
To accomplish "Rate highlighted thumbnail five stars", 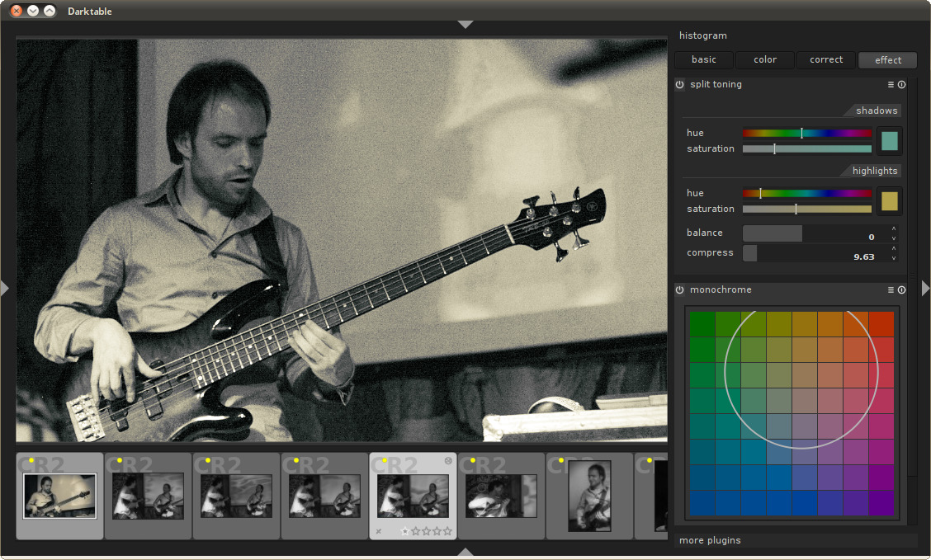I will coord(447,531).
